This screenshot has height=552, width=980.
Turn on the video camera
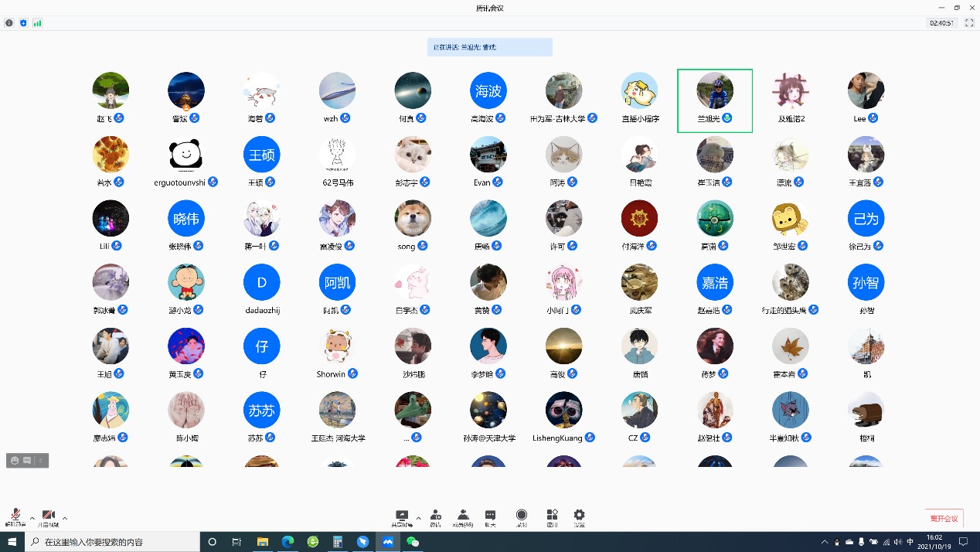(48, 517)
